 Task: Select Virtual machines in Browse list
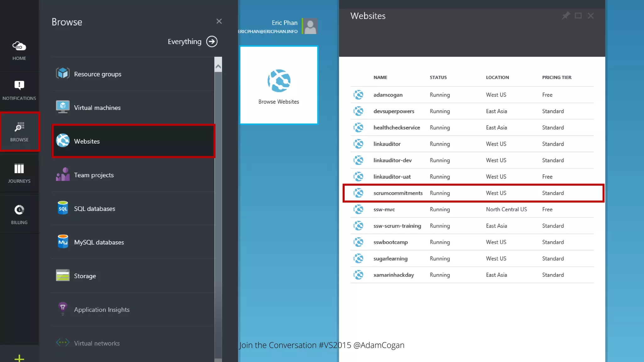[x=97, y=108]
